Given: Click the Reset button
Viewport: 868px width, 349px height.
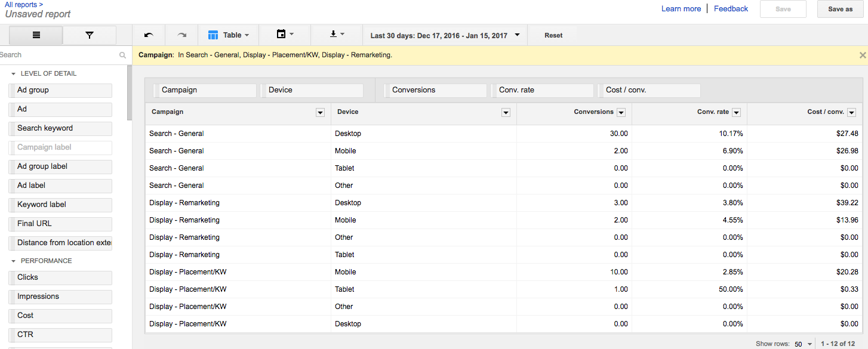Looking at the screenshot, I should click(553, 35).
